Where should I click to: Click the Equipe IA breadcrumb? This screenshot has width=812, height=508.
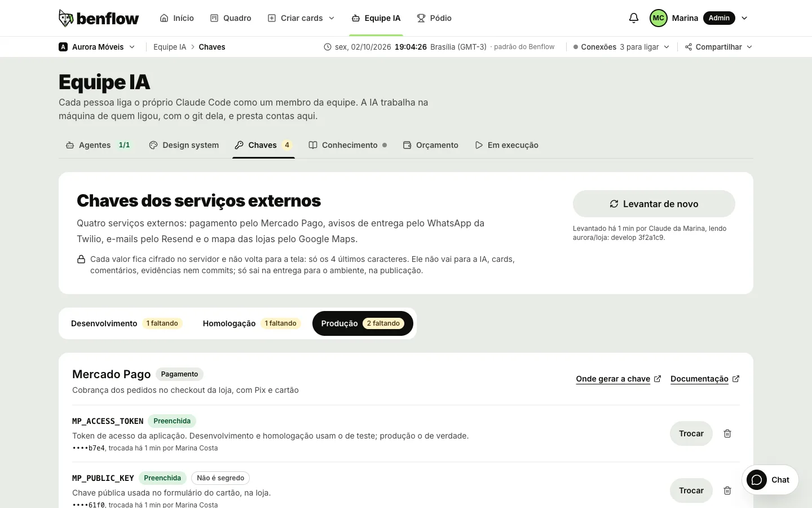[170, 47]
